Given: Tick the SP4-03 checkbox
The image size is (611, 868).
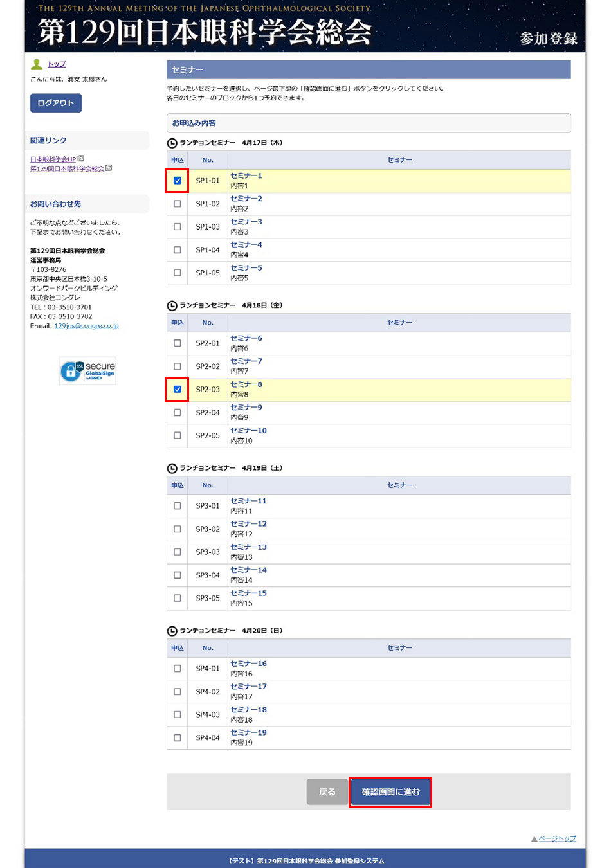Looking at the screenshot, I should (x=178, y=715).
